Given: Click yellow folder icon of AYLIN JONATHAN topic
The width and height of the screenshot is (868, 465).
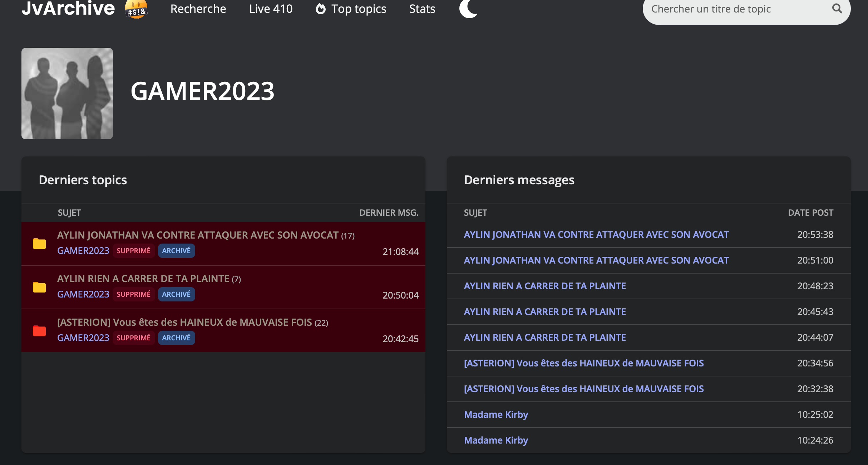Looking at the screenshot, I should pyautogui.click(x=39, y=244).
